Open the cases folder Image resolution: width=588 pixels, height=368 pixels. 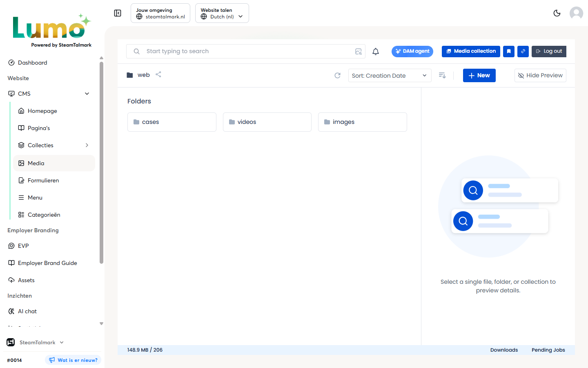(172, 122)
